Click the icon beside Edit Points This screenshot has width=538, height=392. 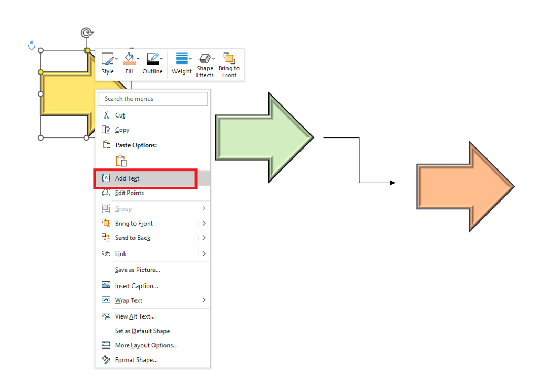coord(106,193)
